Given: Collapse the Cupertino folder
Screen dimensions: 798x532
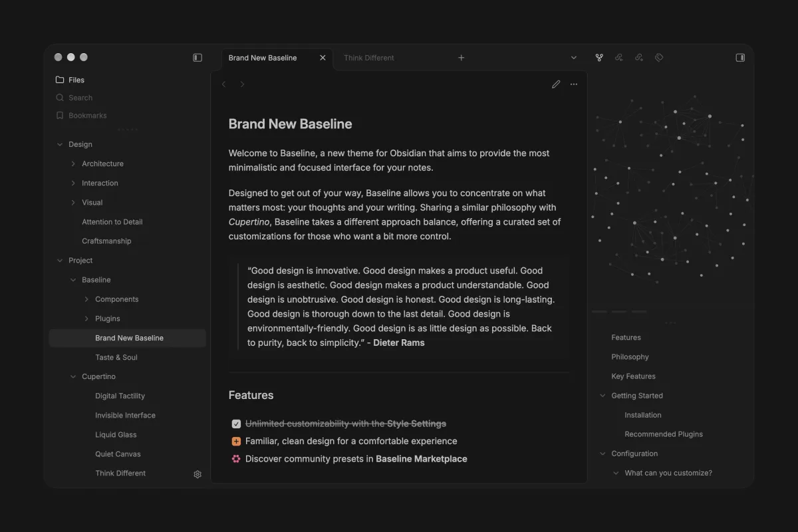Looking at the screenshot, I should point(73,376).
